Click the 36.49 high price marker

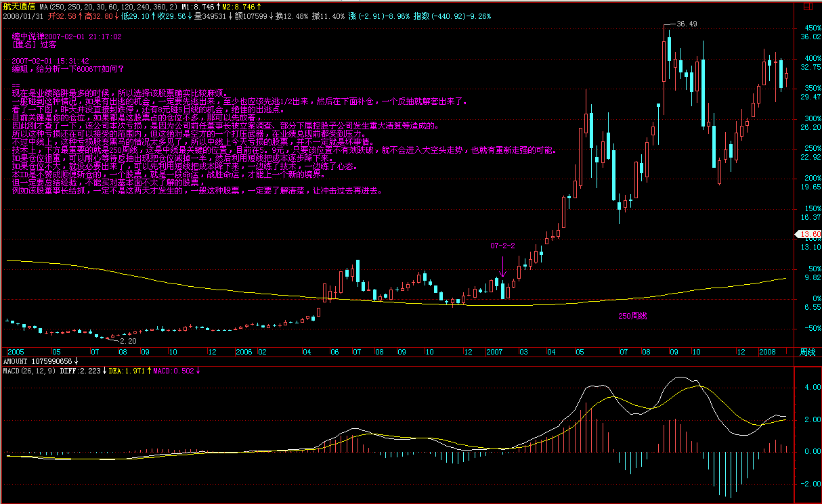coord(687,24)
